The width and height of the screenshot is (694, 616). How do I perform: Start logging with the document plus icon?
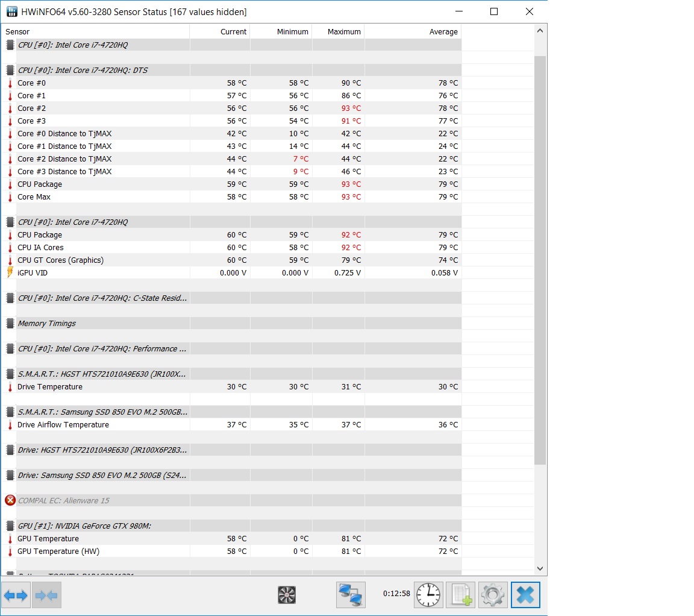pyautogui.click(x=460, y=595)
